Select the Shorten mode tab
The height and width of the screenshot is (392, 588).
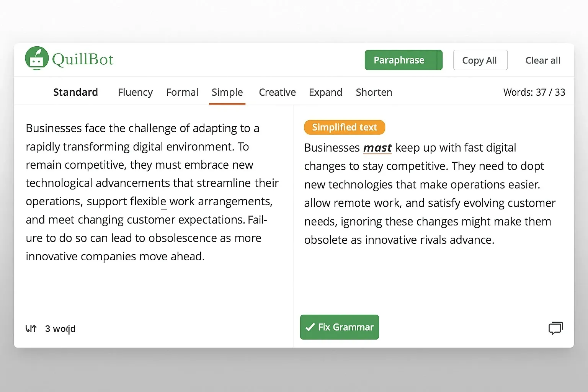point(374,92)
